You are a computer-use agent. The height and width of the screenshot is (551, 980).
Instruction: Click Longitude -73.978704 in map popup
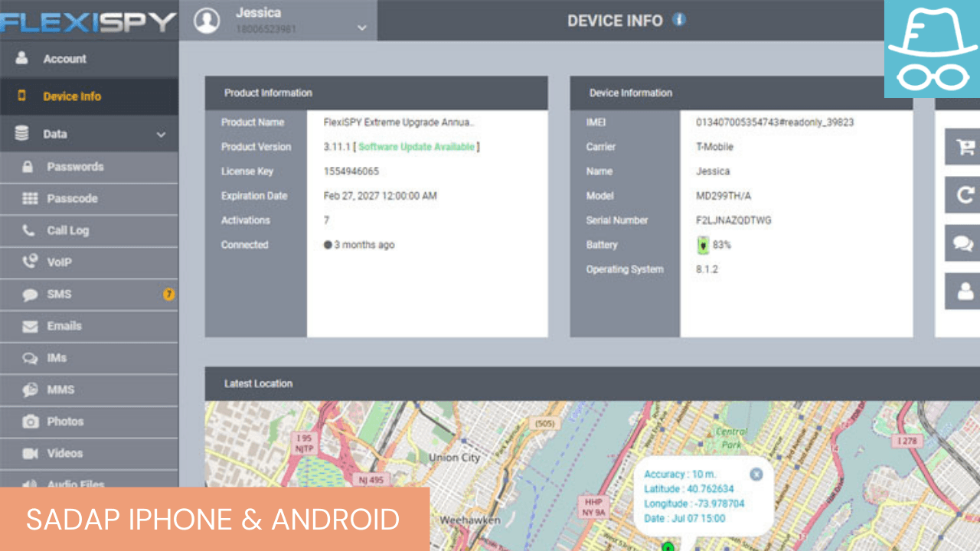(694, 504)
